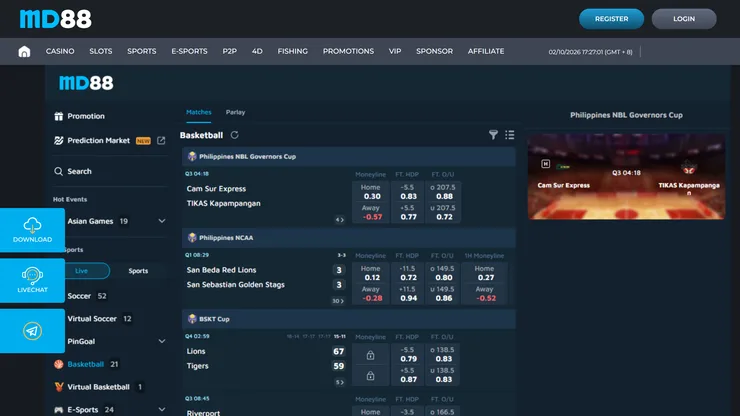This screenshot has width=740, height=416.
Task: Switch to the Sports filter pill
Action: click(138, 271)
